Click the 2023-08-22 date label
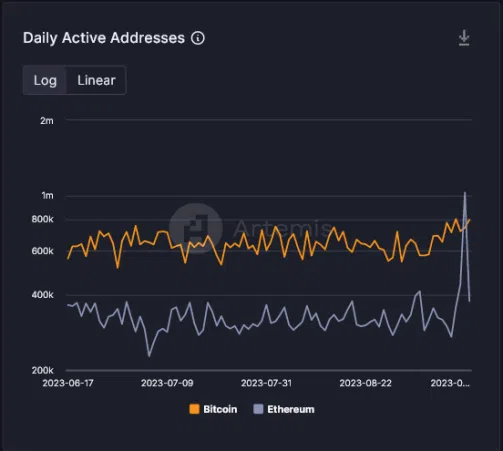 [365, 383]
